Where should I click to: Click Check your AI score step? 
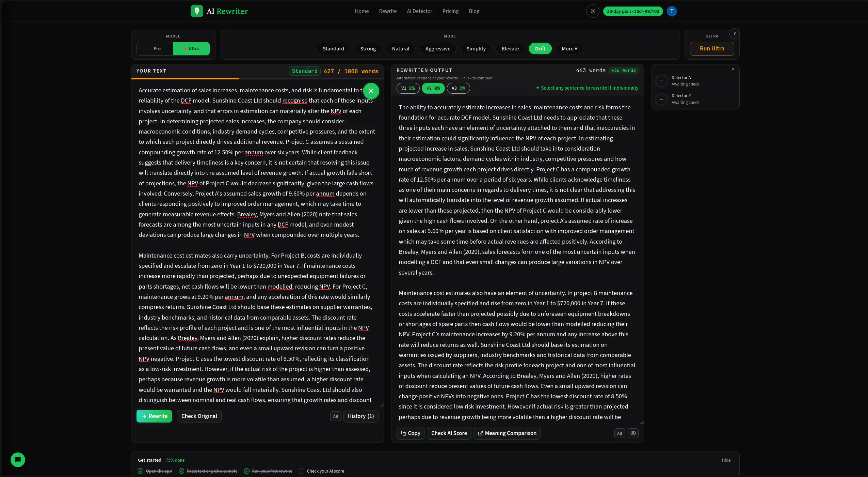(x=321, y=471)
